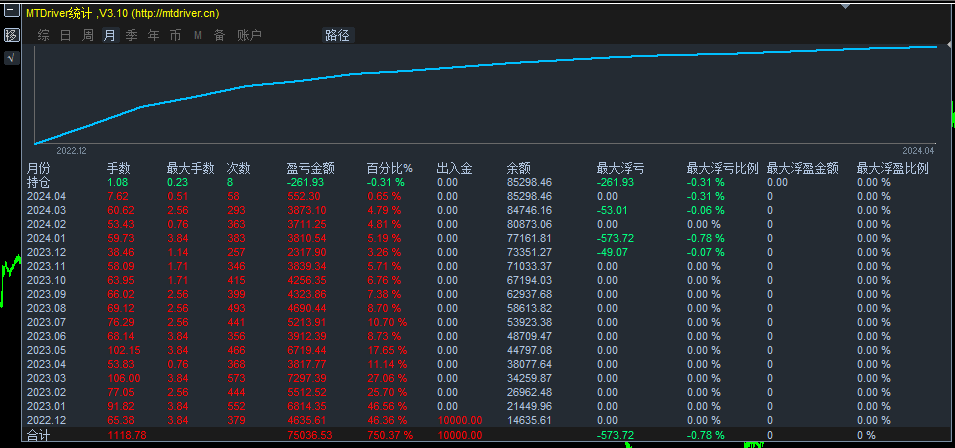Select the 2024.03 row label

pyautogui.click(x=44, y=210)
